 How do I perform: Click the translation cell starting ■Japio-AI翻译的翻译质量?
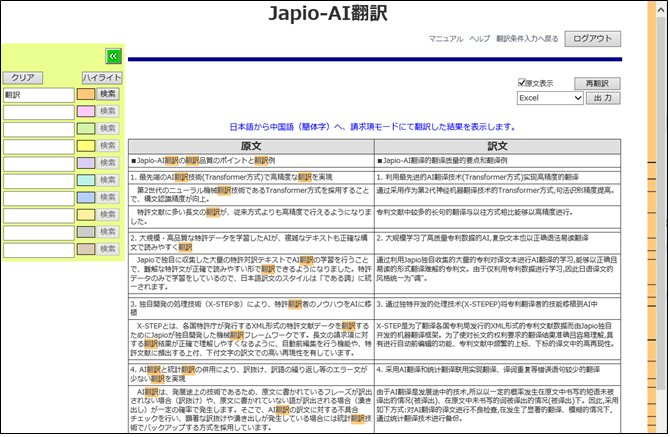point(497,161)
